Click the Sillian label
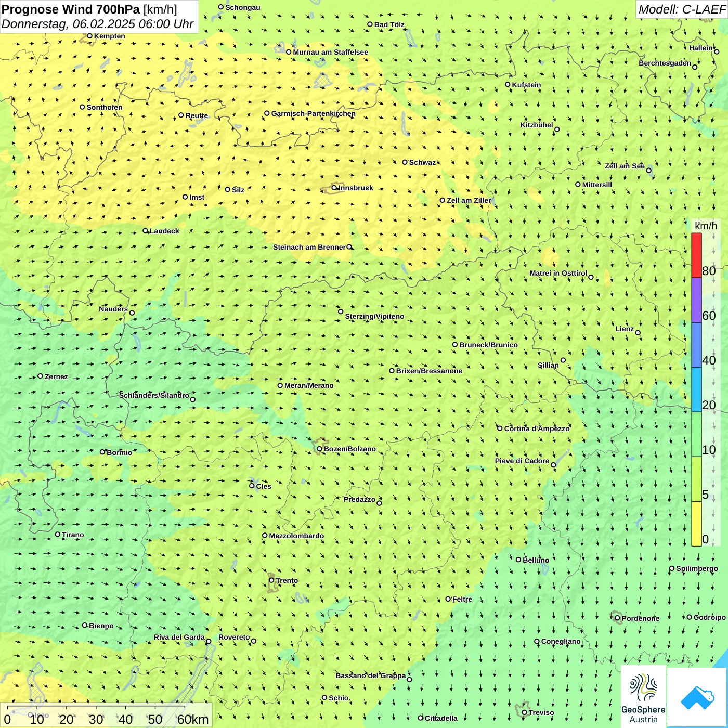728x728 pixels. [549, 365]
